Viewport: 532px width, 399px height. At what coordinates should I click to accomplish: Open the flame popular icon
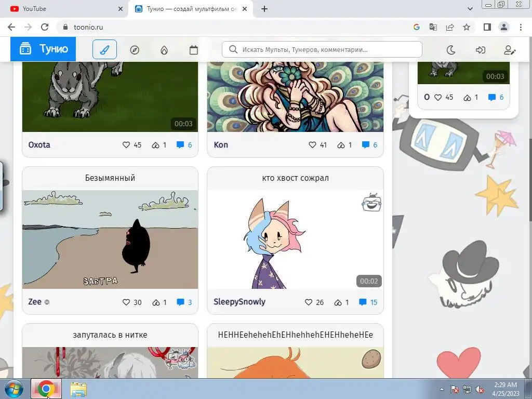pyautogui.click(x=164, y=50)
